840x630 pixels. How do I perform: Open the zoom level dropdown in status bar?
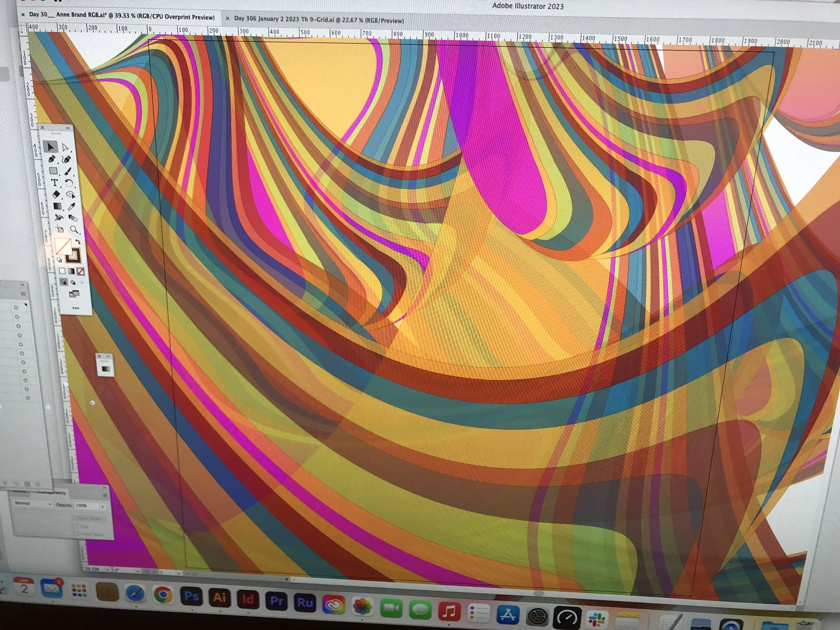(x=108, y=570)
